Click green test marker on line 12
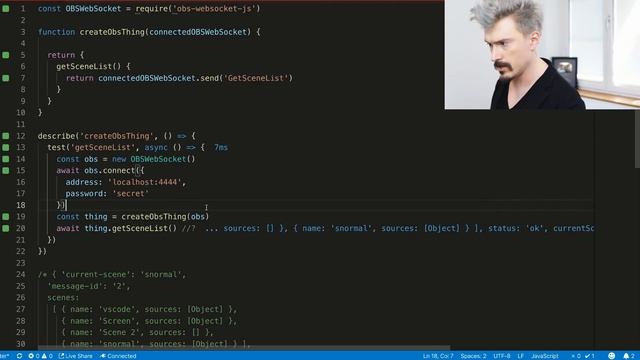The image size is (640, 360). pos(6,136)
